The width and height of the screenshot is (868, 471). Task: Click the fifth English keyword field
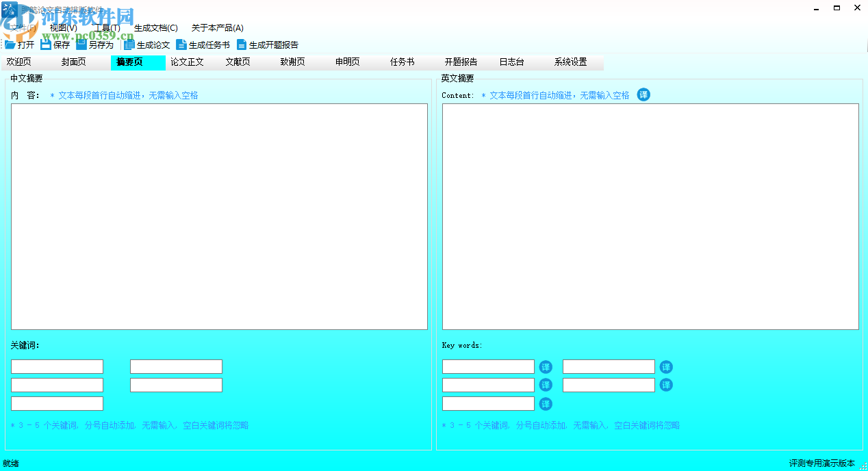pyautogui.click(x=488, y=404)
